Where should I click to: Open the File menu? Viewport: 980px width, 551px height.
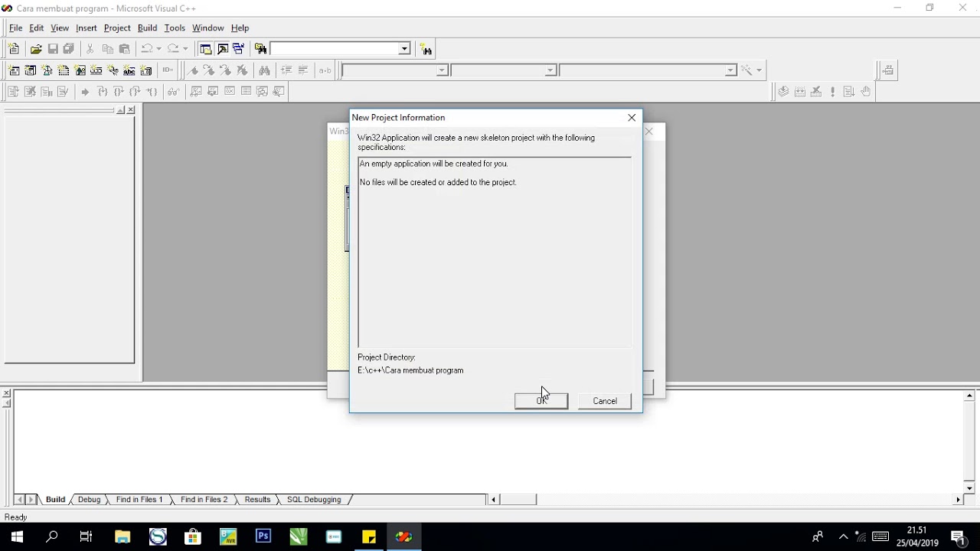[x=15, y=28]
